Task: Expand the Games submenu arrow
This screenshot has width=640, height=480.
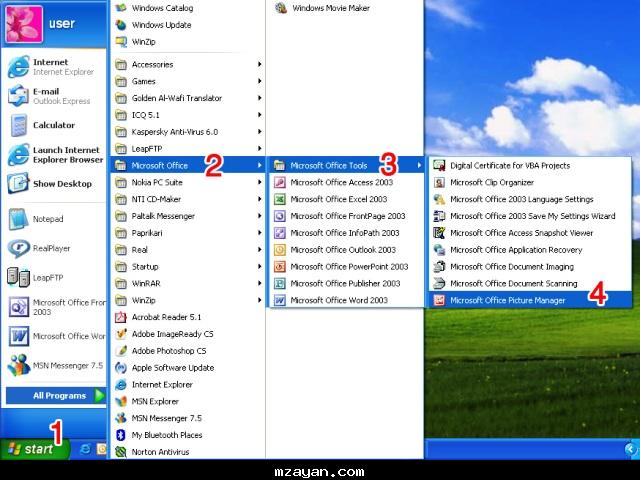Action: (x=260, y=81)
